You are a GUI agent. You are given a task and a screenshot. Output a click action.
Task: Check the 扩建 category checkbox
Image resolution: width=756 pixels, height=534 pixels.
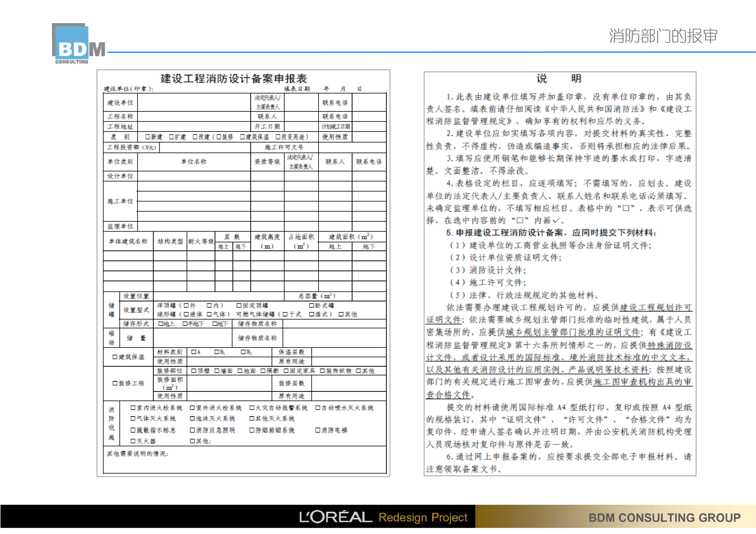pyautogui.click(x=171, y=137)
